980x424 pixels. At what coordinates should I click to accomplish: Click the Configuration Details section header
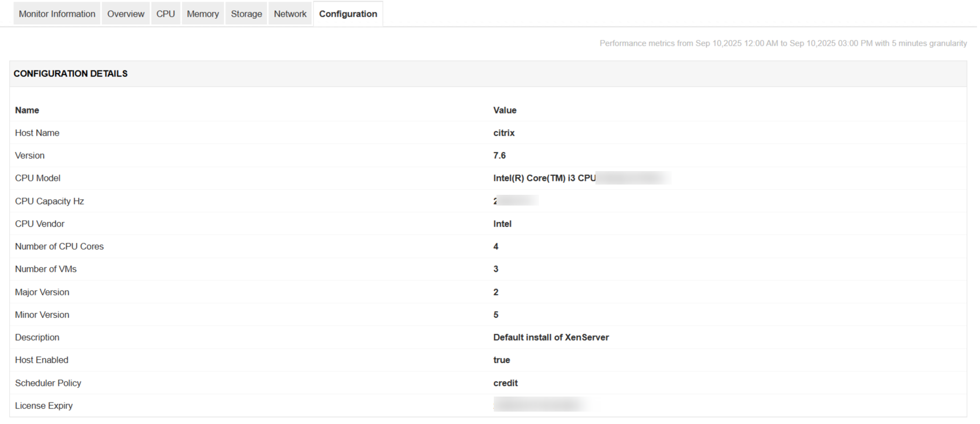[70, 74]
